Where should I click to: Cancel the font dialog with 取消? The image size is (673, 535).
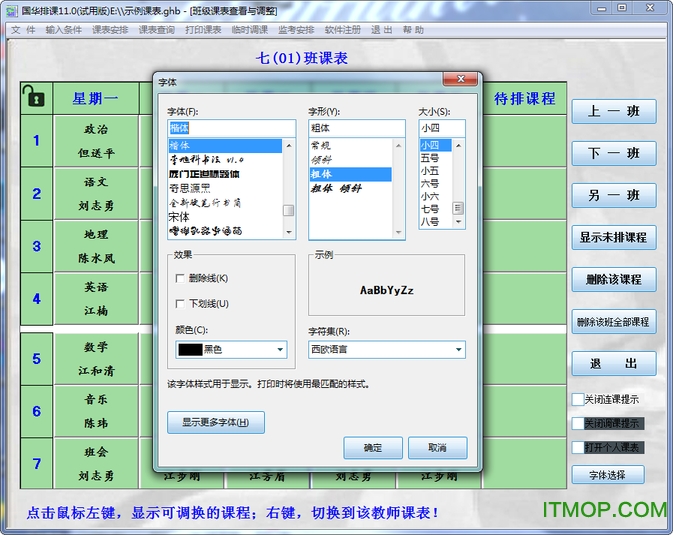tap(437, 448)
